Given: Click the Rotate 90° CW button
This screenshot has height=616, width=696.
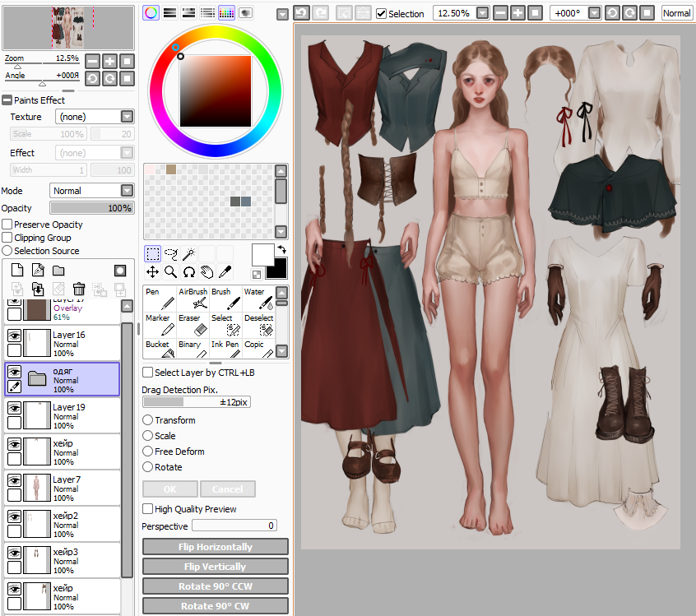Looking at the screenshot, I should pyautogui.click(x=216, y=606).
